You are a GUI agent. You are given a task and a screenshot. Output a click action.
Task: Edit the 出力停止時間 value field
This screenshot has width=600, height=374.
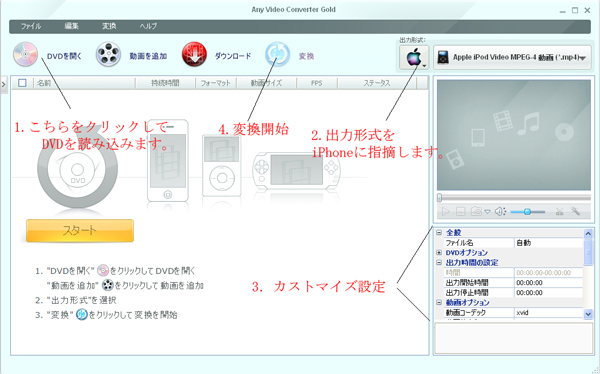549,292
